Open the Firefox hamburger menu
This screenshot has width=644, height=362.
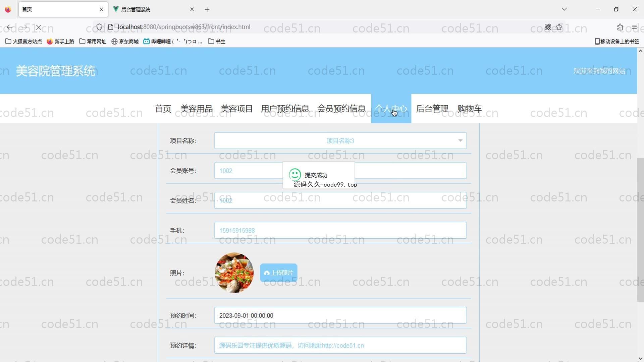(x=634, y=27)
